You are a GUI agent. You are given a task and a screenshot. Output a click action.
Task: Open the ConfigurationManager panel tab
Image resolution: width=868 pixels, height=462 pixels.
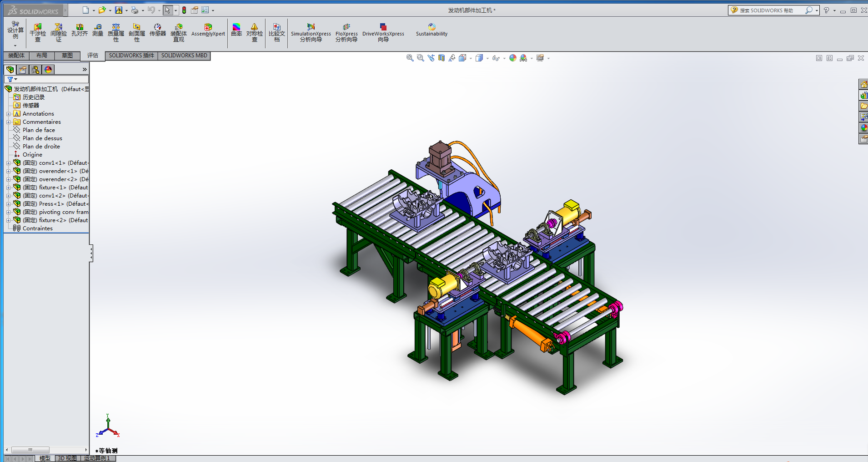pyautogui.click(x=35, y=69)
